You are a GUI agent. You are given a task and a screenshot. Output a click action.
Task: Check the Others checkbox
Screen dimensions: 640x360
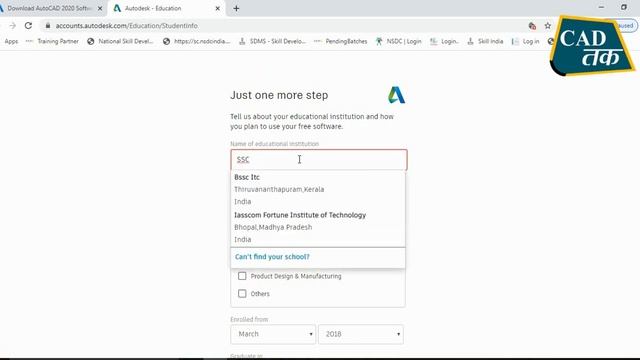coord(242,293)
